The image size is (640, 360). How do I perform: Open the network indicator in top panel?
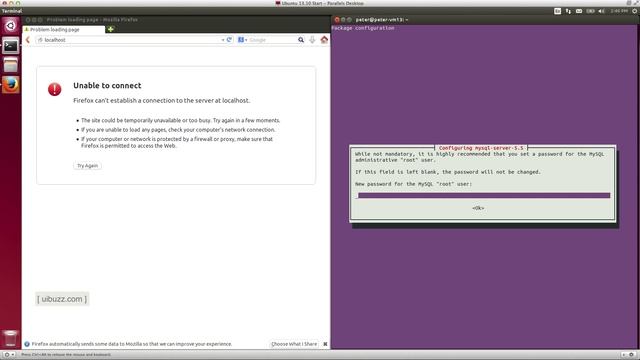pyautogui.click(x=568, y=11)
